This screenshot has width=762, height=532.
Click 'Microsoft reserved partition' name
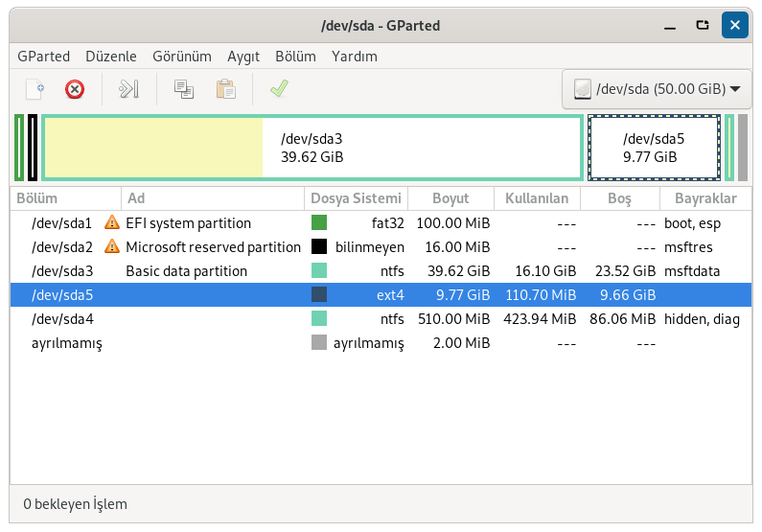[214, 246]
